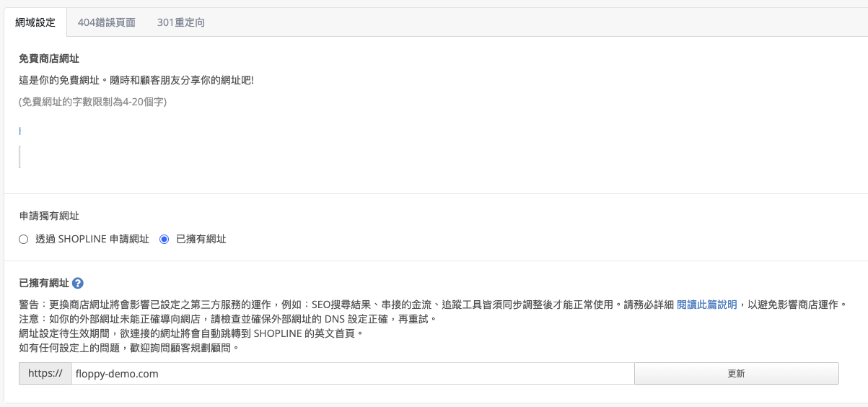This screenshot has width=868, height=407.
Task: Click the help question mark icon beside 已擁有網址
Action: click(78, 284)
